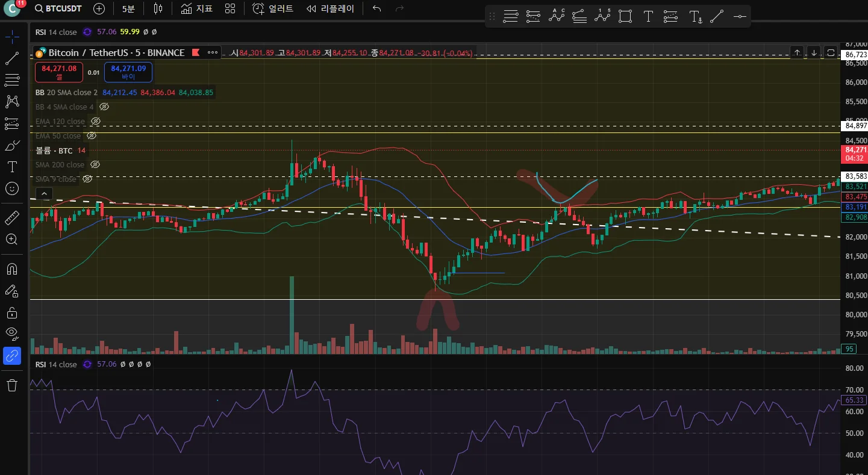Select long position tool in floating toolbar

pyautogui.click(x=534, y=17)
